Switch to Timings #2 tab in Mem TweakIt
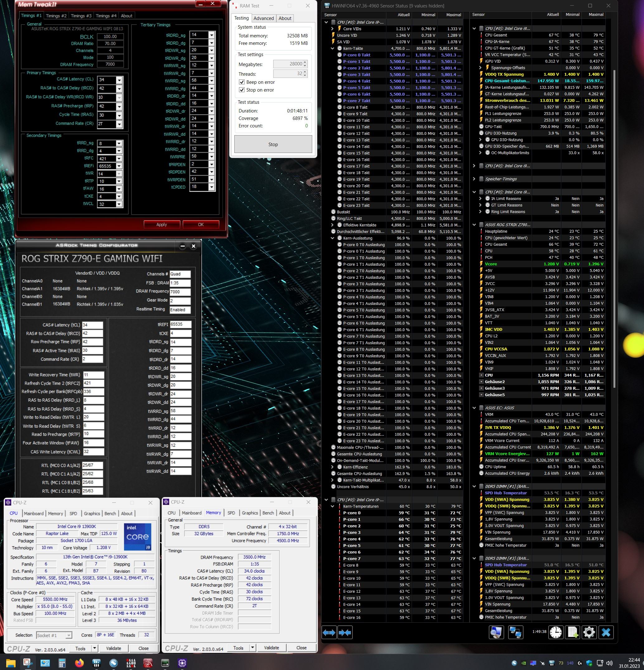This screenshot has width=644, height=670. [x=56, y=16]
